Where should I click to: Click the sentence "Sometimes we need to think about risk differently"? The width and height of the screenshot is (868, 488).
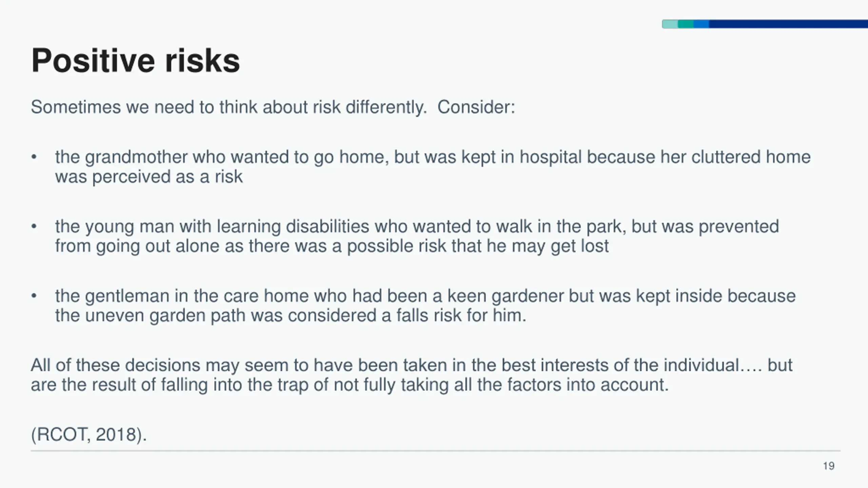pyautogui.click(x=229, y=107)
